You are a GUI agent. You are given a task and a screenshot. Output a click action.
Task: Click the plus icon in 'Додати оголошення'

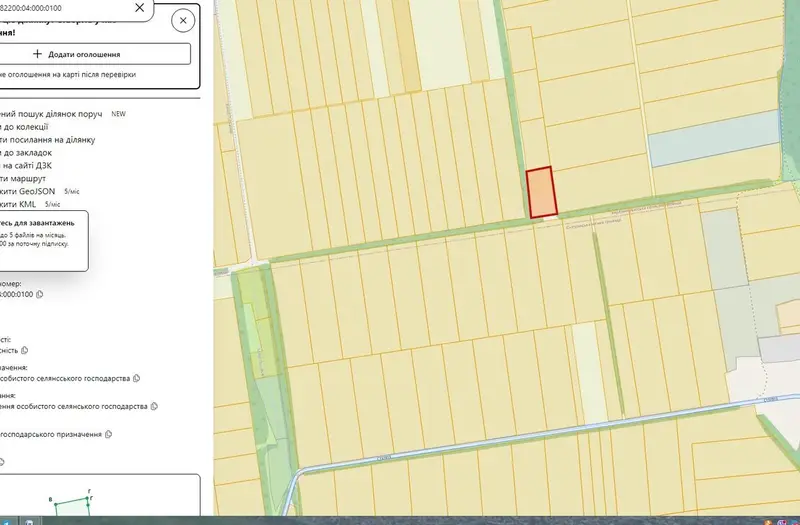click(37, 54)
